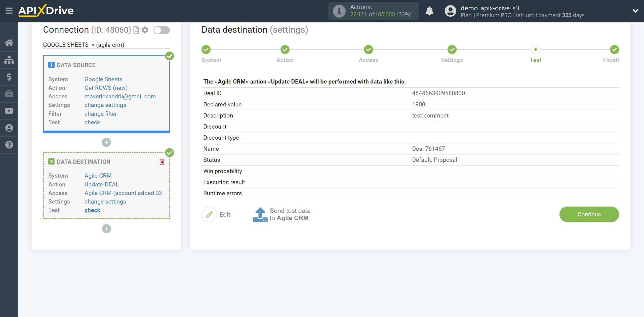The width and height of the screenshot is (644, 317).
Task: Open the hamburger menu
Action: click(9, 11)
